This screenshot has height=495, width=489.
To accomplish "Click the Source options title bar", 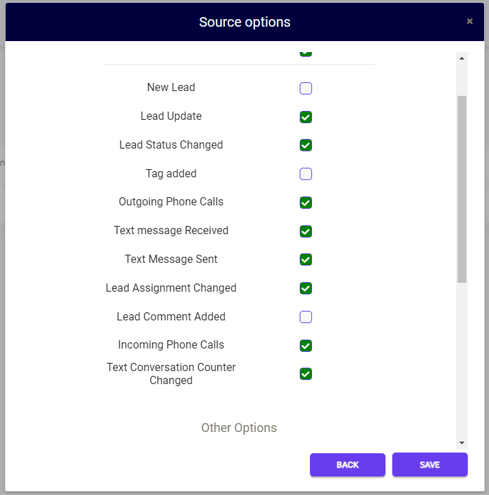I will [244, 22].
